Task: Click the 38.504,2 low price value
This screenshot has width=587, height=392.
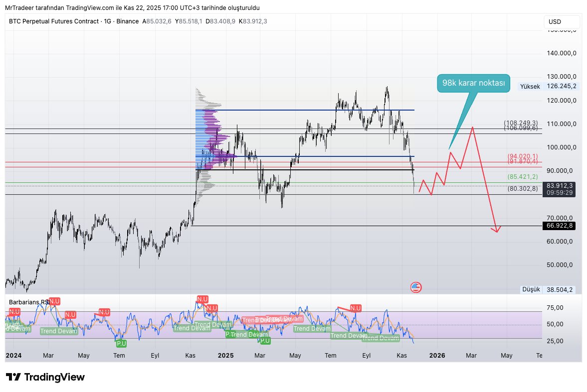Action: pyautogui.click(x=559, y=289)
